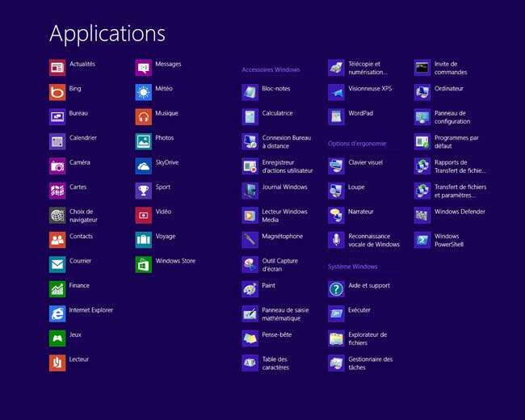Screen dimensions: 525x420
Task: Launch the Vidéo app icon
Action: [x=143, y=215]
